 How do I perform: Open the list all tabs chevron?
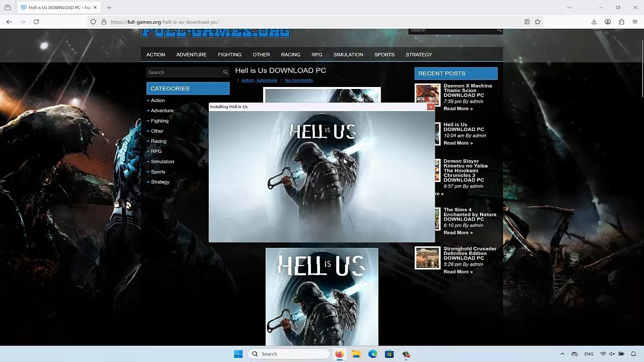coord(569,8)
